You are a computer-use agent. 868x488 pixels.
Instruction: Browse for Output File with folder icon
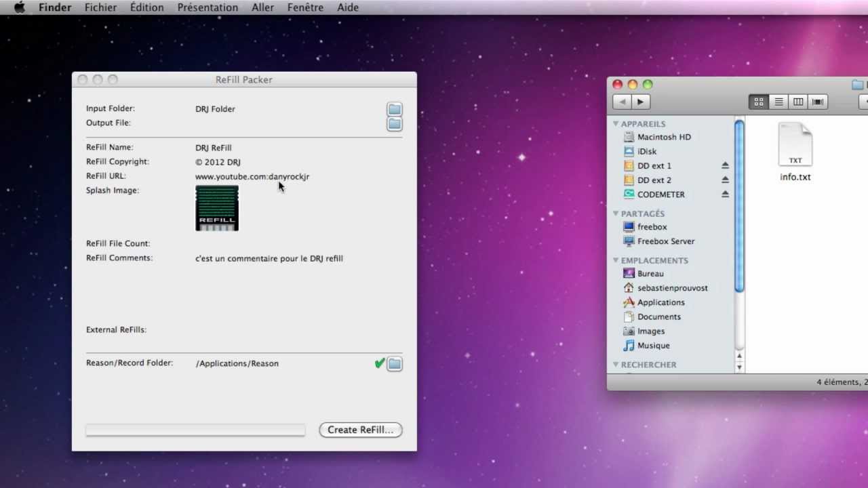coord(395,123)
